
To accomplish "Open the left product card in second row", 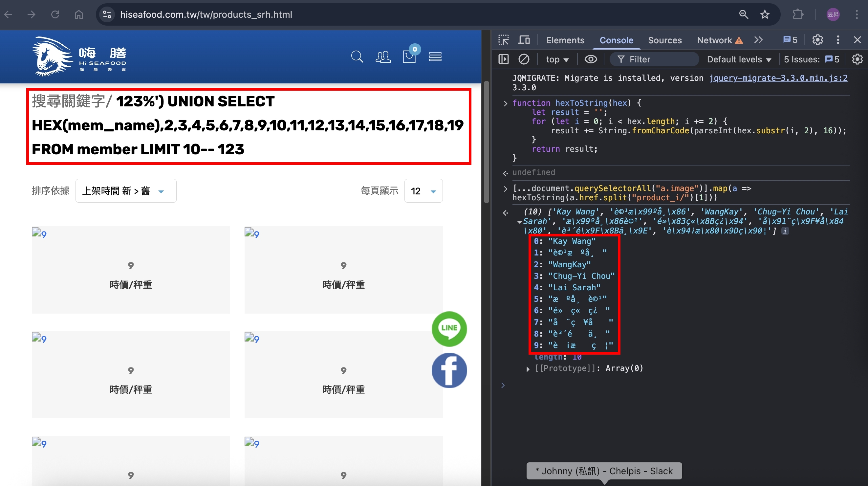I will point(131,375).
